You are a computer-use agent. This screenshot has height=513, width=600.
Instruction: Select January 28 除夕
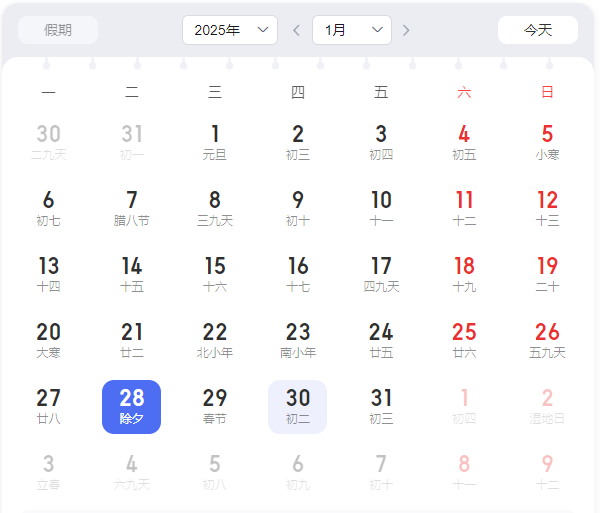tap(132, 407)
